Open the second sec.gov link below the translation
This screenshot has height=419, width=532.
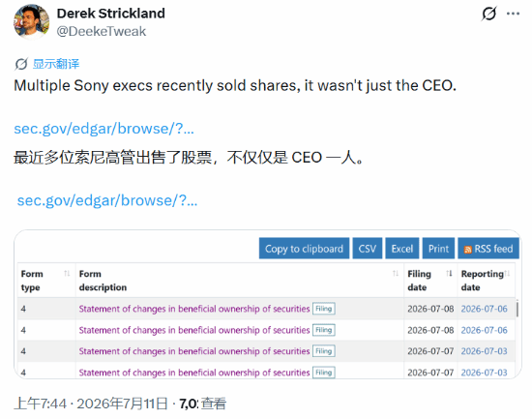click(107, 200)
